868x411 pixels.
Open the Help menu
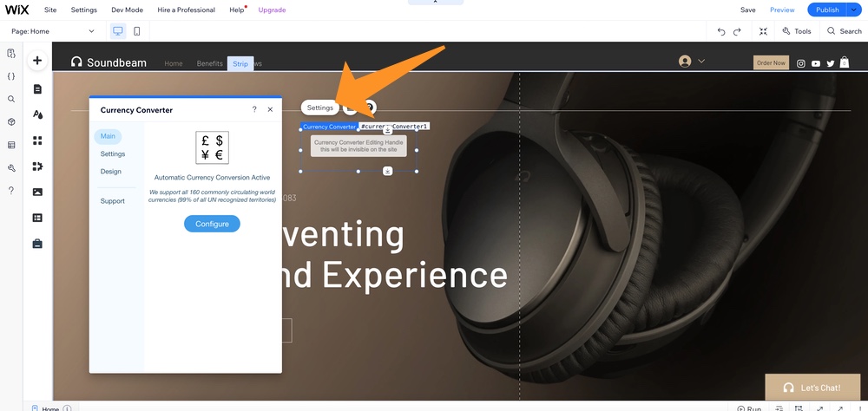(x=237, y=10)
